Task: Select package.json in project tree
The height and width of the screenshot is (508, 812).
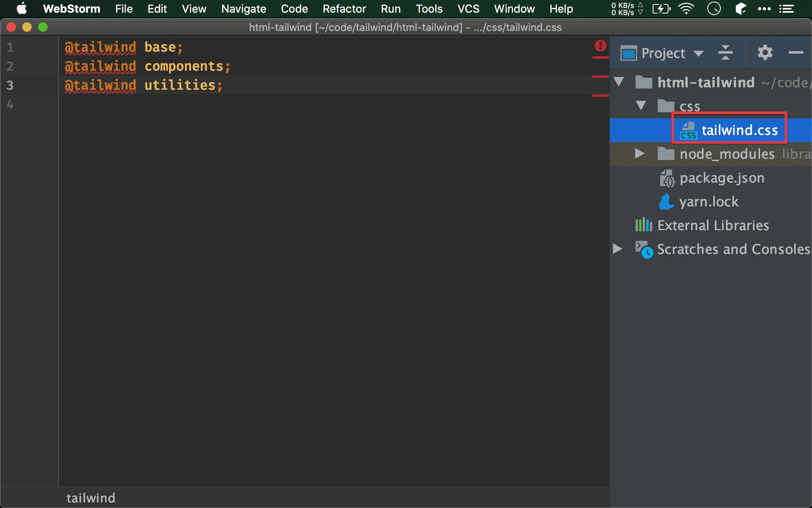Action: click(722, 178)
